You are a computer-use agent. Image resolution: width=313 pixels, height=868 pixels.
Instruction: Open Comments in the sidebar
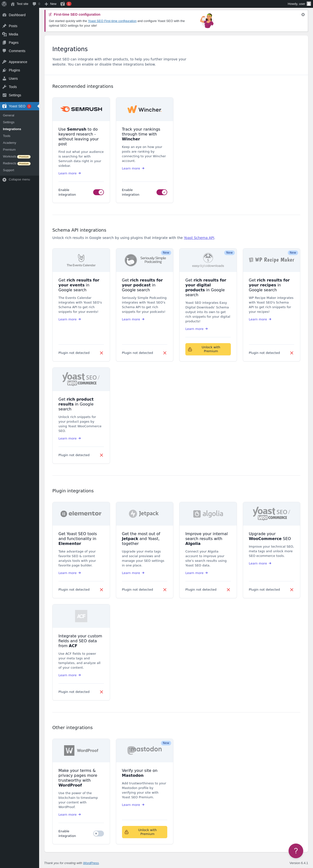click(20, 51)
